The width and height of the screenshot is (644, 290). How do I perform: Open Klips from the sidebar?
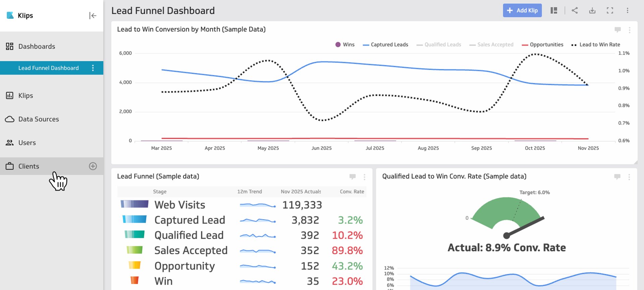pyautogui.click(x=25, y=96)
